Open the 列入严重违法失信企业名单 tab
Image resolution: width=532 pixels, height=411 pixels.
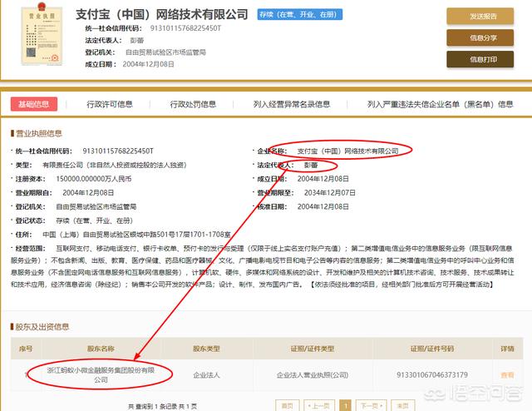pyautogui.click(x=440, y=104)
